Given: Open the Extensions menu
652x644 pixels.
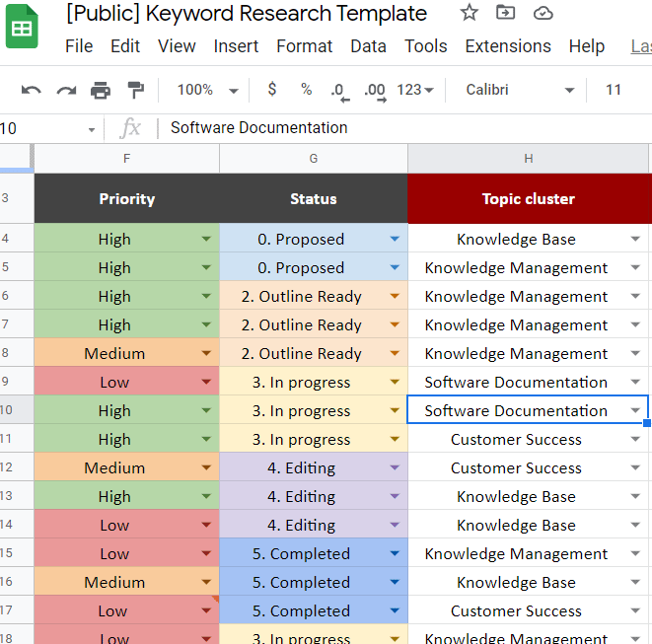Looking at the screenshot, I should point(508,46).
